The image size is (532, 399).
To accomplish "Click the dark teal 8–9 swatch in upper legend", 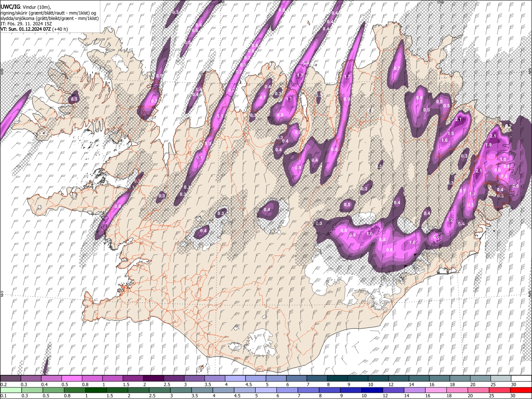I will [337, 379].
